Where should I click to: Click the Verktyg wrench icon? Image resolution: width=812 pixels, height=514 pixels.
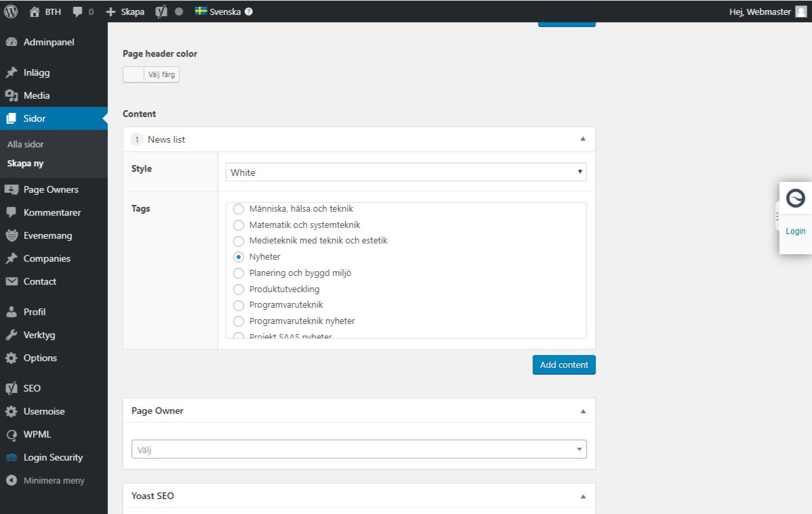(x=12, y=335)
